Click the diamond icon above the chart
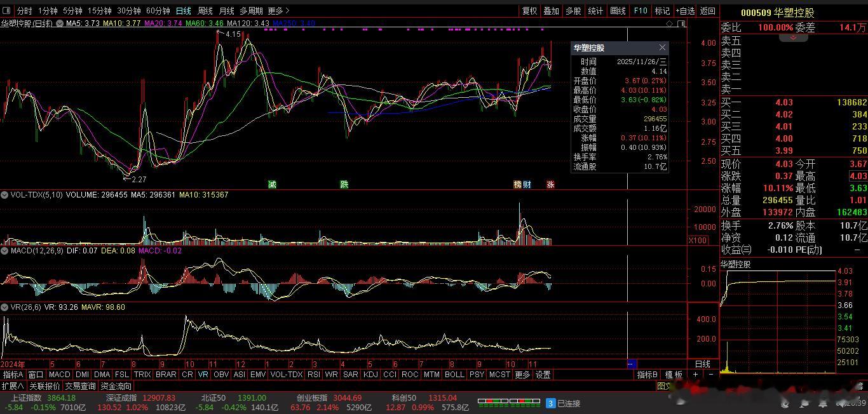868x414 pixels. (x=670, y=23)
